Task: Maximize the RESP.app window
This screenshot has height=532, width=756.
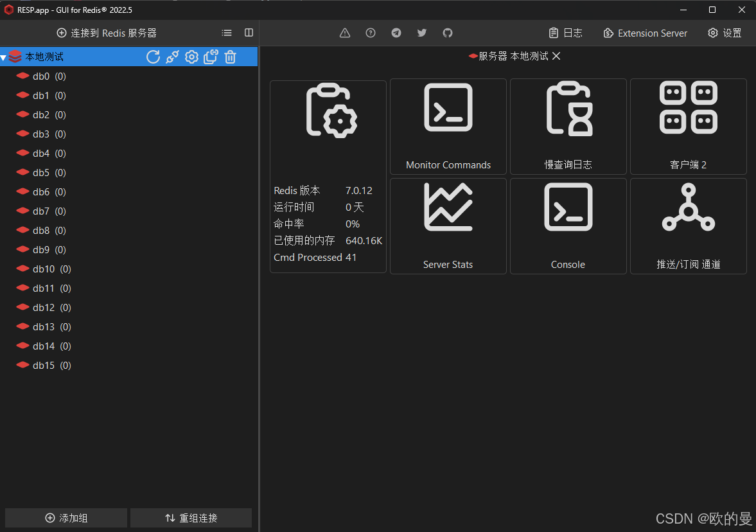Action: [x=712, y=10]
